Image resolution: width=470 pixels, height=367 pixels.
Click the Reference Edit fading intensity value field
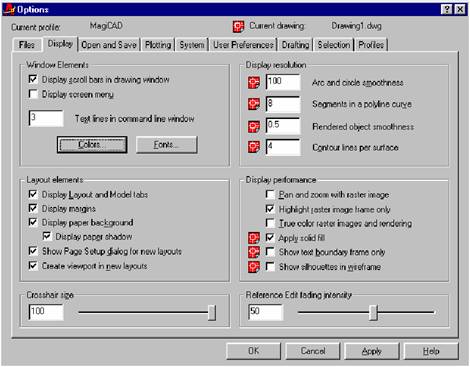click(265, 312)
